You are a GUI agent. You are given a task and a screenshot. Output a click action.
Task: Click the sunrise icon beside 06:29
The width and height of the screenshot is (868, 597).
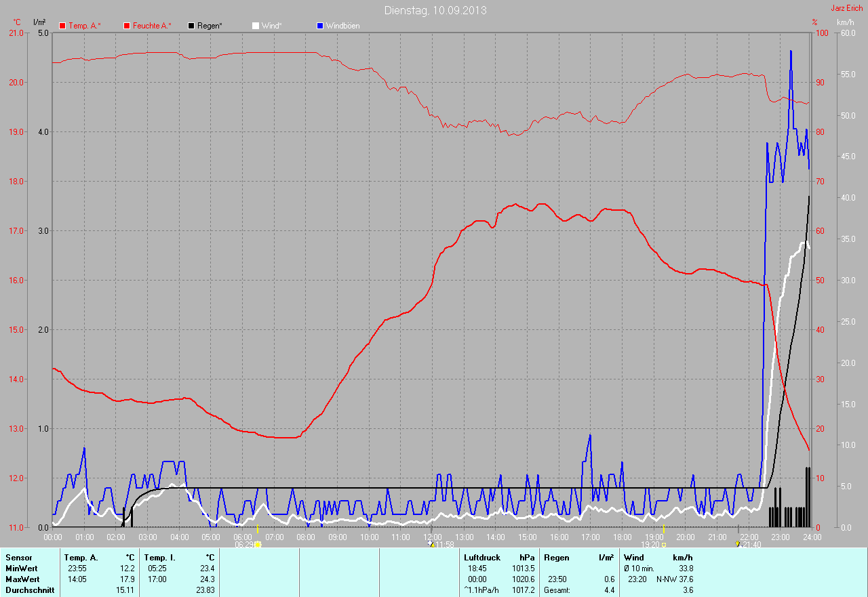258,544
